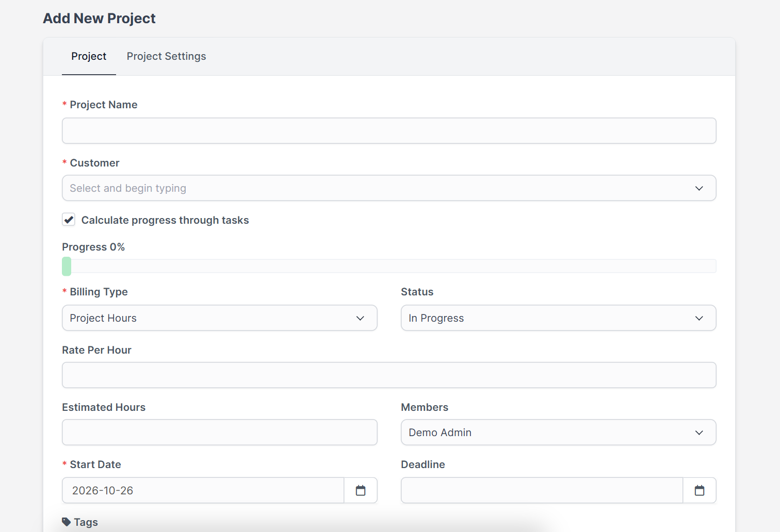Focus the Estimated Hours input field
This screenshot has width=780, height=532.
point(220,433)
